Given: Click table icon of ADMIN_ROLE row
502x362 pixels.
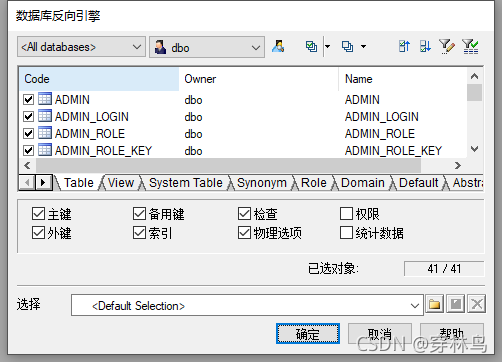Looking at the screenshot, I should [x=45, y=133].
